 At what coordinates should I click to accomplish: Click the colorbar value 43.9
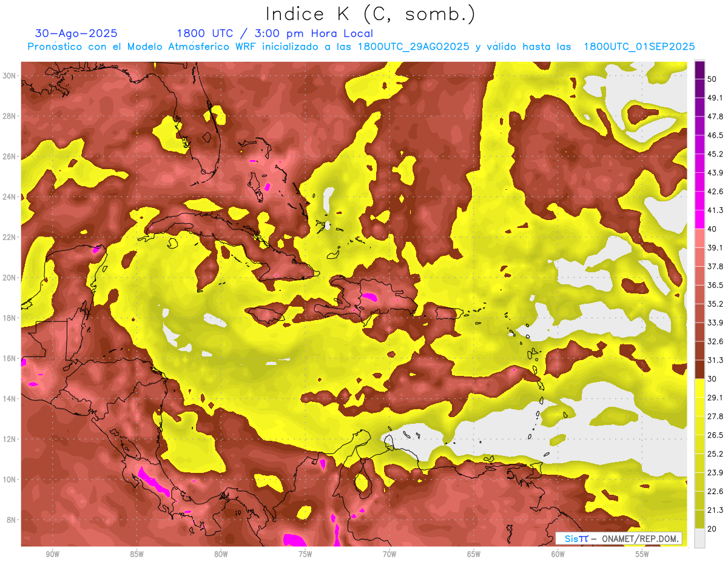coord(715,173)
